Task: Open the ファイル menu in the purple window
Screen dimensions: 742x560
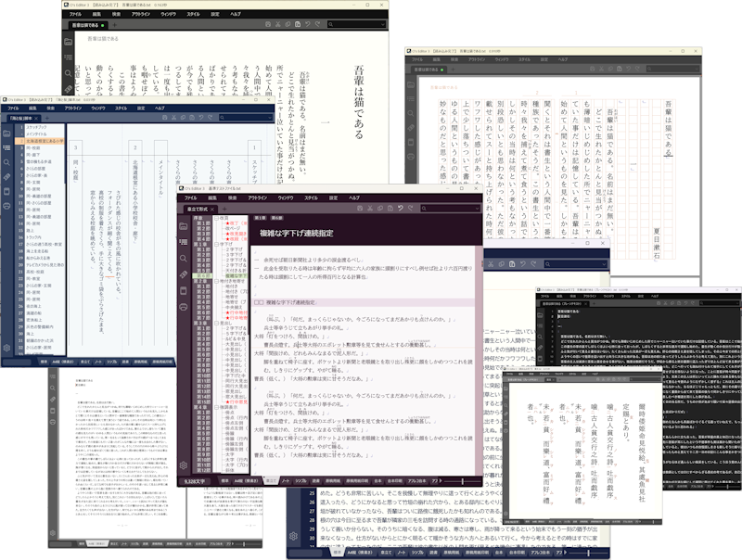Action: 191,197
